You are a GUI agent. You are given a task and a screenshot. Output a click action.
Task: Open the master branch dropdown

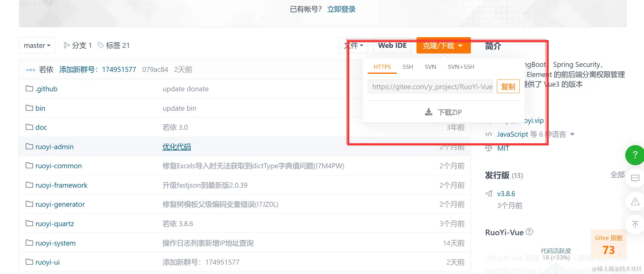coord(37,45)
